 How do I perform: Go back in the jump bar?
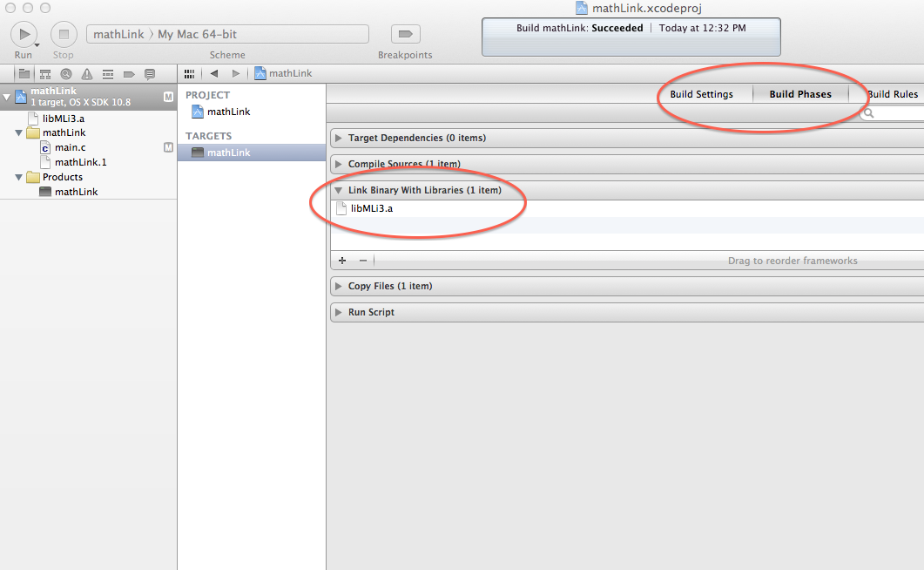[x=214, y=74]
